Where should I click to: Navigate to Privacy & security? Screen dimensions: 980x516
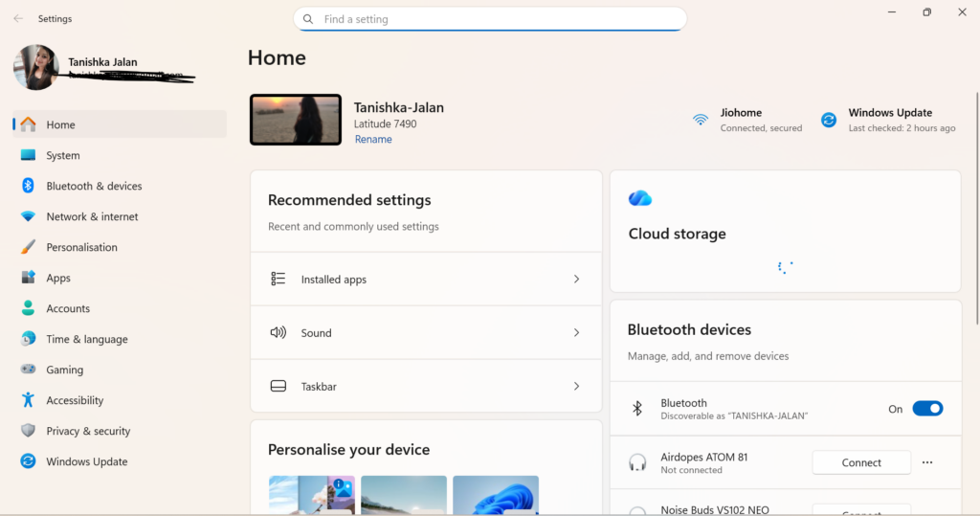120,430
